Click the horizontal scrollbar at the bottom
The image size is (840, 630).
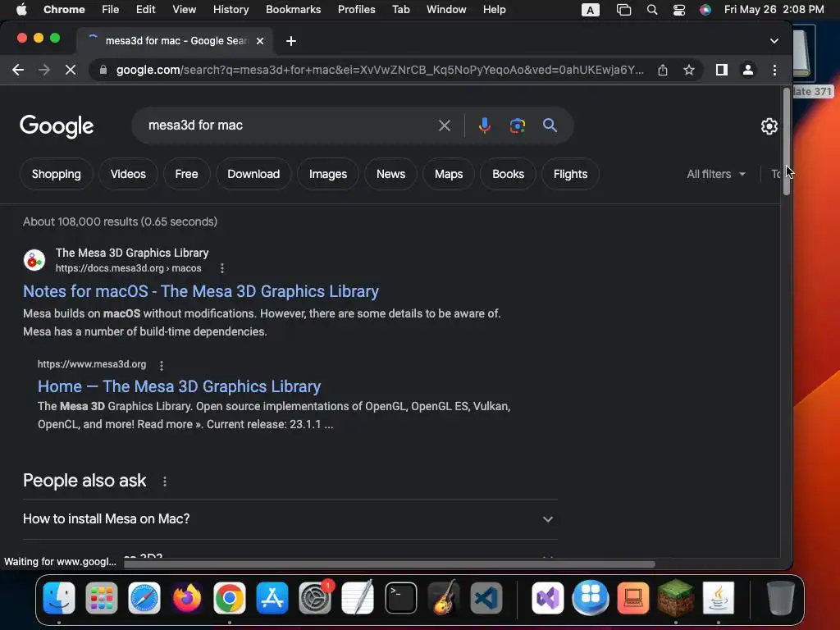click(x=390, y=564)
